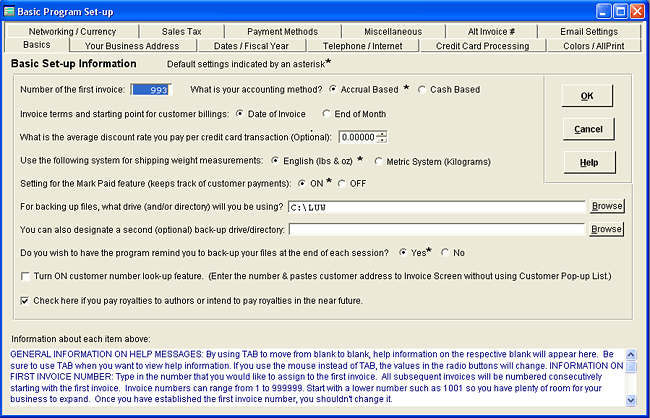650x418 pixels.
Task: Turn OFF the Mark Paid feature
Action: tap(343, 183)
